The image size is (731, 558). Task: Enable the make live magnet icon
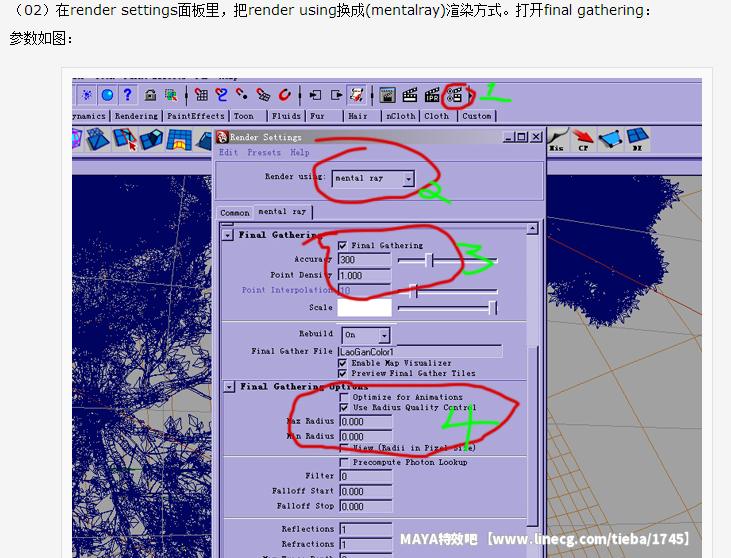pos(285,95)
